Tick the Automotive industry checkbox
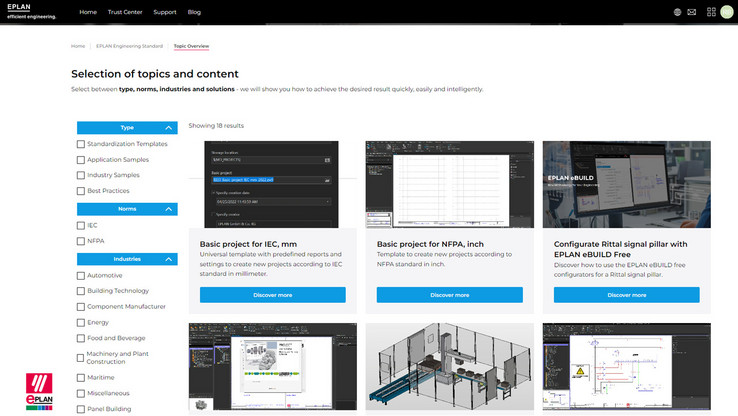 tap(81, 275)
